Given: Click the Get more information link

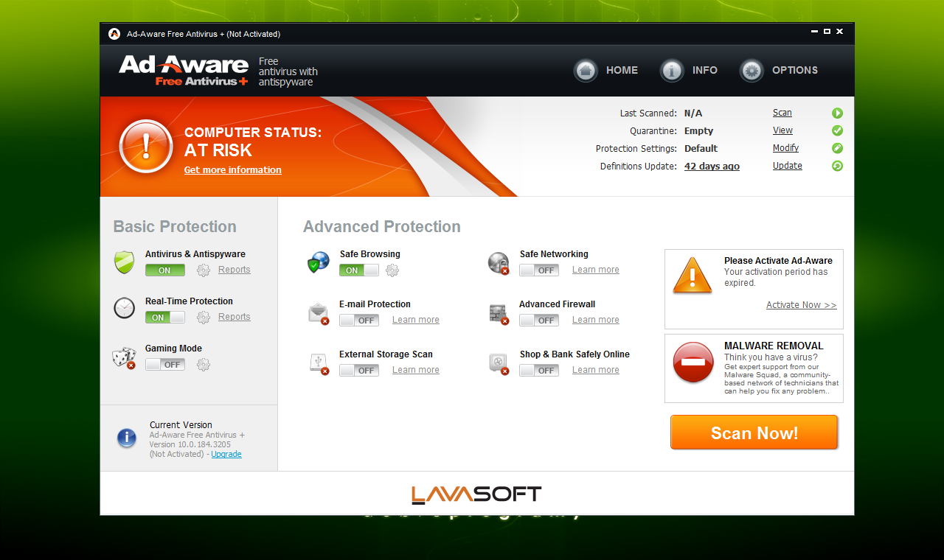Looking at the screenshot, I should tap(233, 170).
